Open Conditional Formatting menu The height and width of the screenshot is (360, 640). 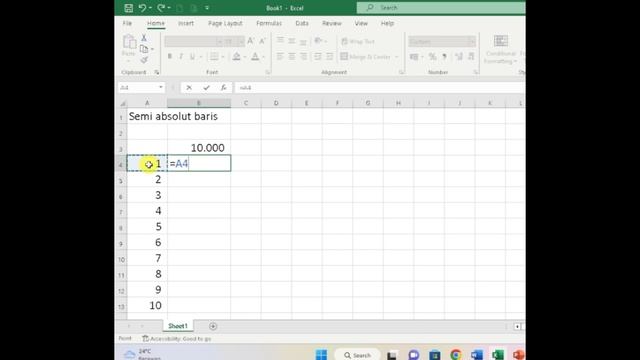pos(501,49)
